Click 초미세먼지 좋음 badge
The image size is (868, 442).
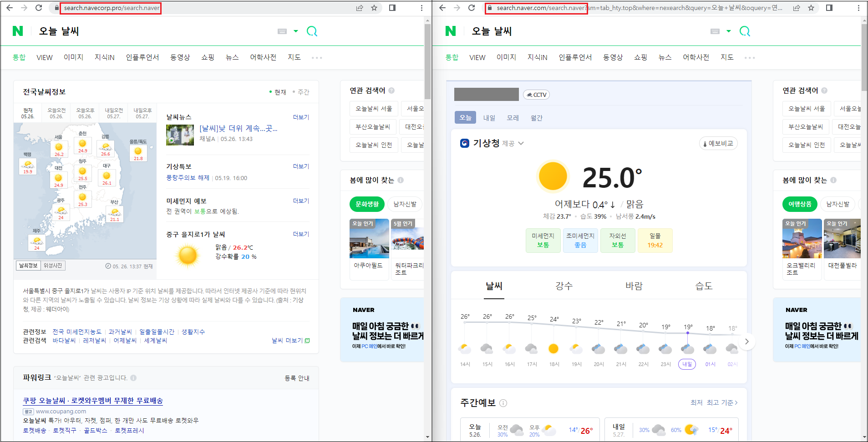point(580,240)
